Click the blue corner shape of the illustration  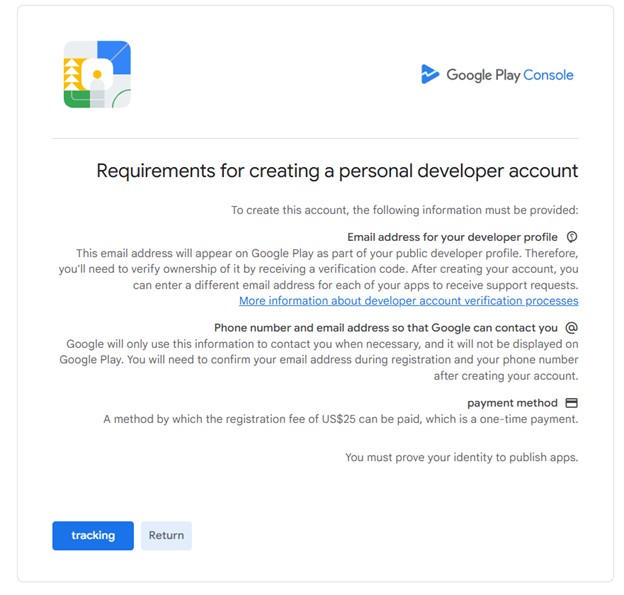click(117, 54)
